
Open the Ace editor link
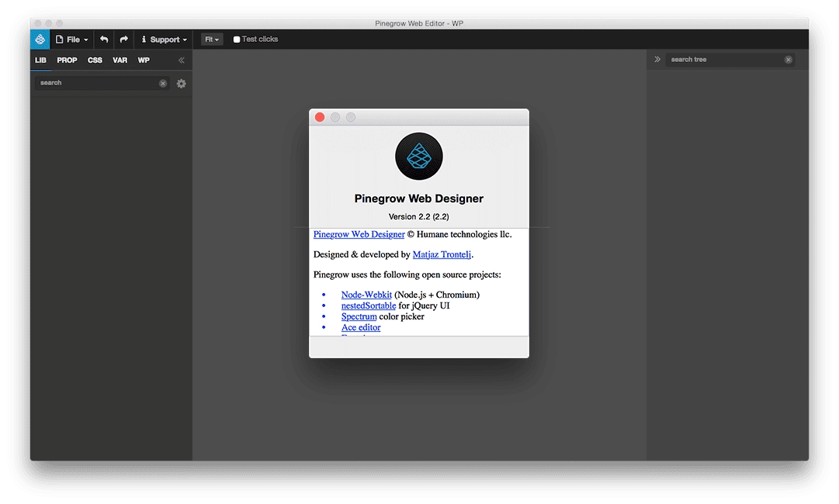pyautogui.click(x=361, y=327)
